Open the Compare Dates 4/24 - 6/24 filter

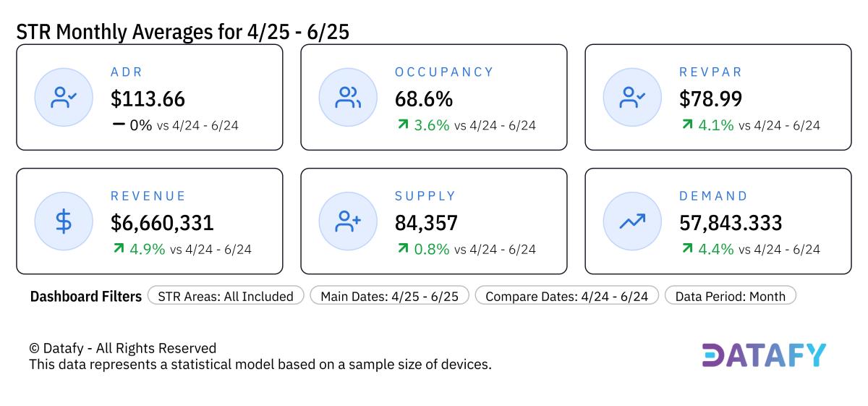pos(566,296)
